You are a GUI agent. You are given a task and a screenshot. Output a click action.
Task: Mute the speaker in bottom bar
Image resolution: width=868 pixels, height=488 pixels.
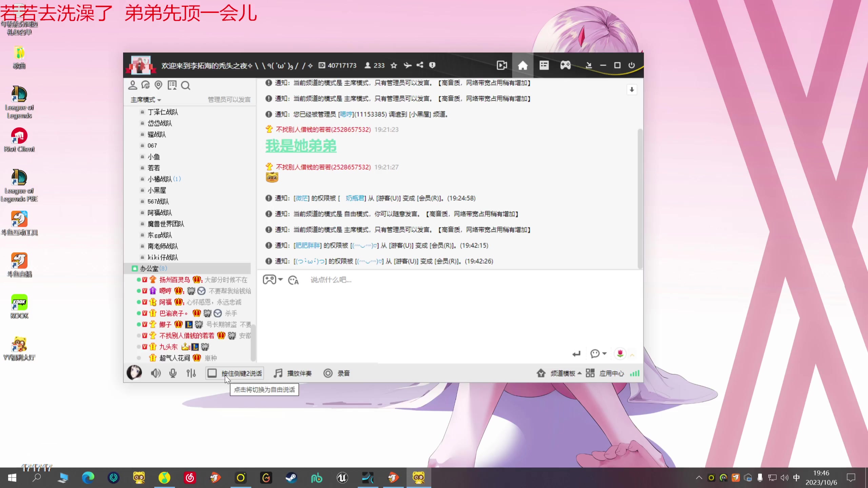pyautogui.click(x=156, y=373)
